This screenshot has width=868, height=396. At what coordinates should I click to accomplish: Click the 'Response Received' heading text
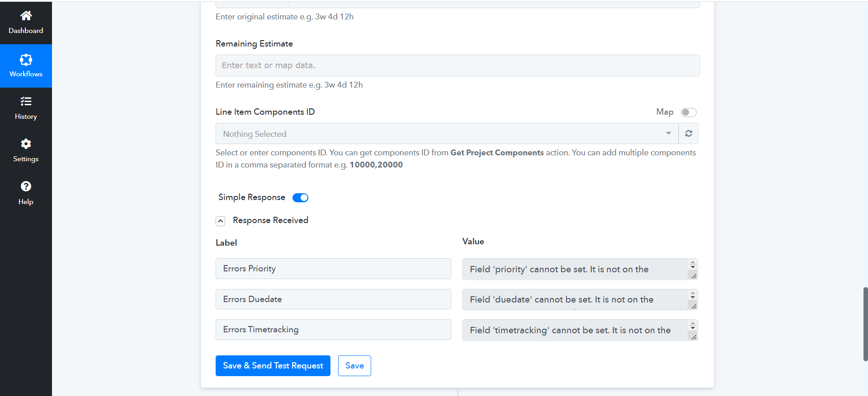(x=270, y=220)
